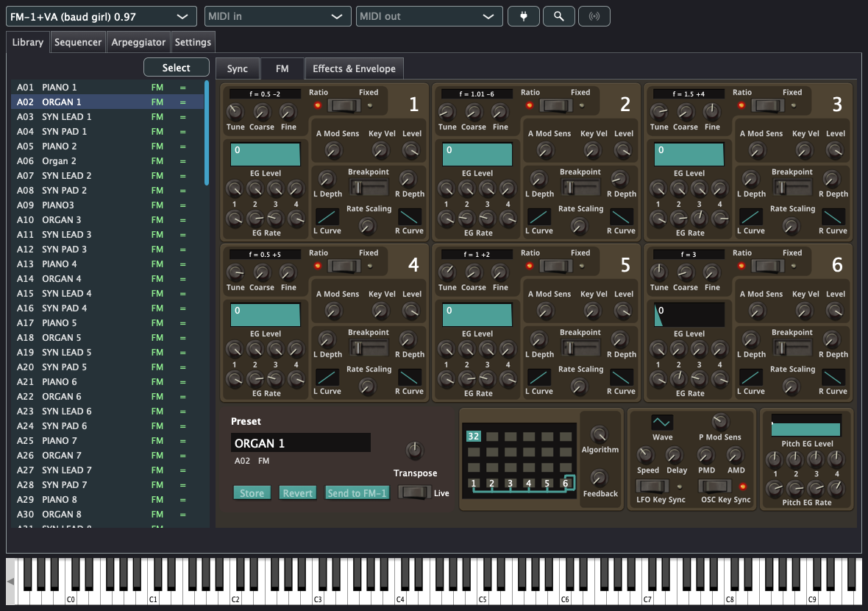This screenshot has width=868, height=611.
Task: Switch to the Sync tab
Action: 238,68
